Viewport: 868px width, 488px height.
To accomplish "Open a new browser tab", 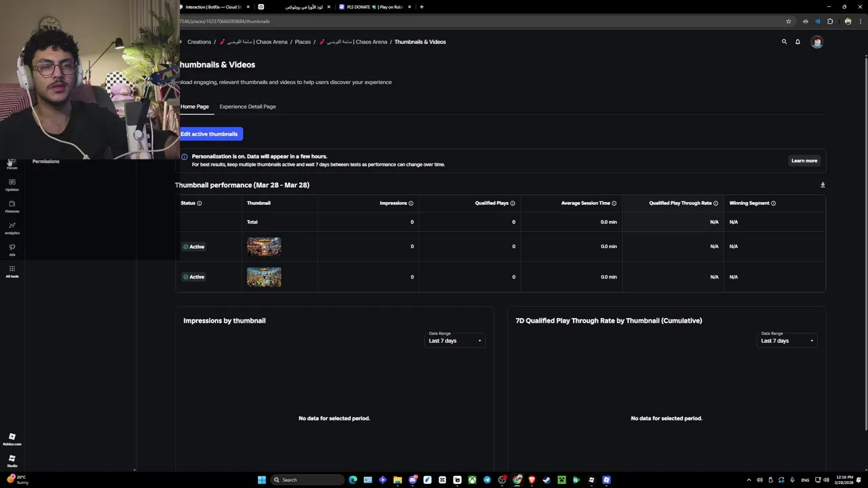I will (422, 7).
